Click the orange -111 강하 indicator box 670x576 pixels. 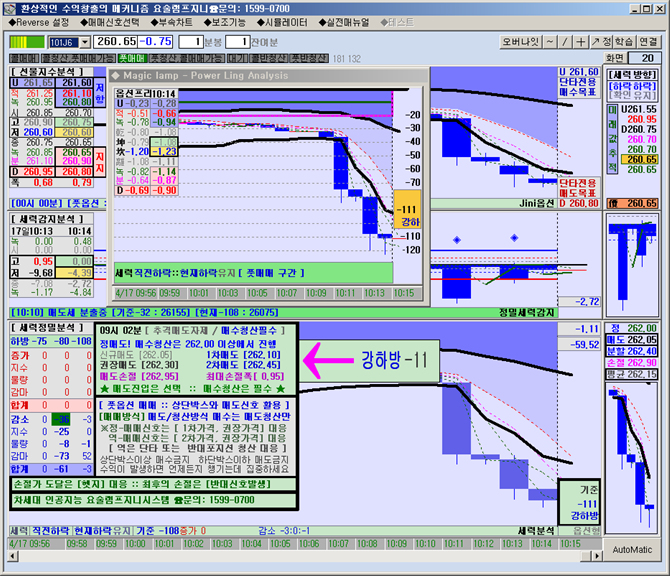click(407, 209)
